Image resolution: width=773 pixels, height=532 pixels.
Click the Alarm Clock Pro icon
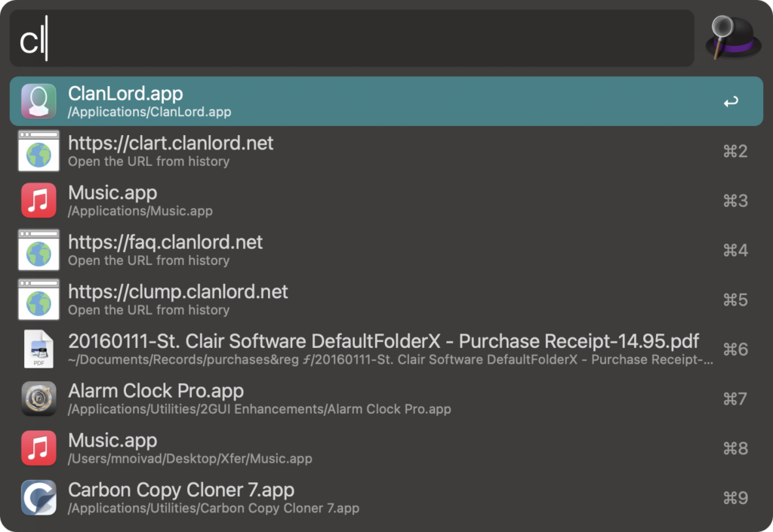(x=38, y=398)
